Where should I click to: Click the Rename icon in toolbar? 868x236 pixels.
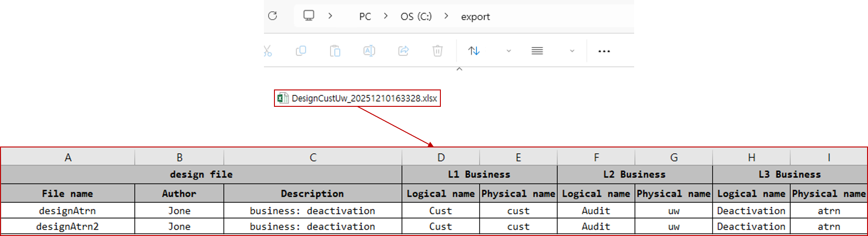369,51
